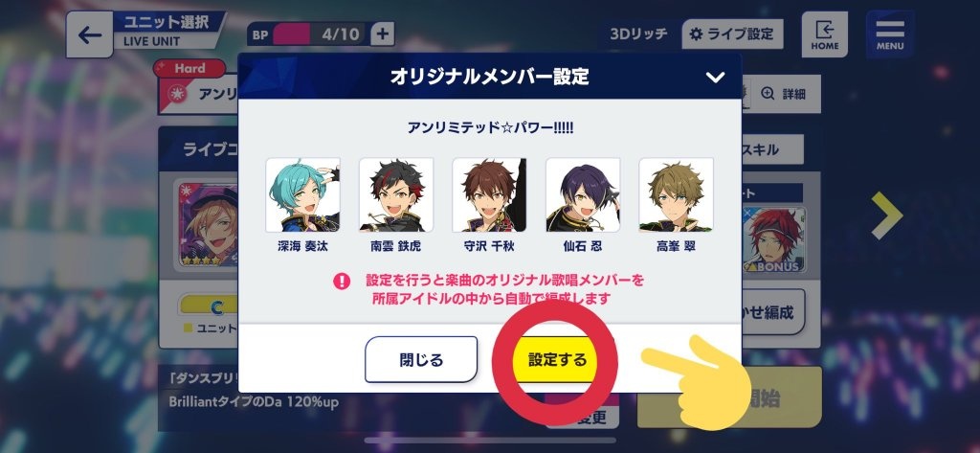Add BP with the plus icon
Image resolution: width=980 pixels, height=453 pixels.
(383, 34)
